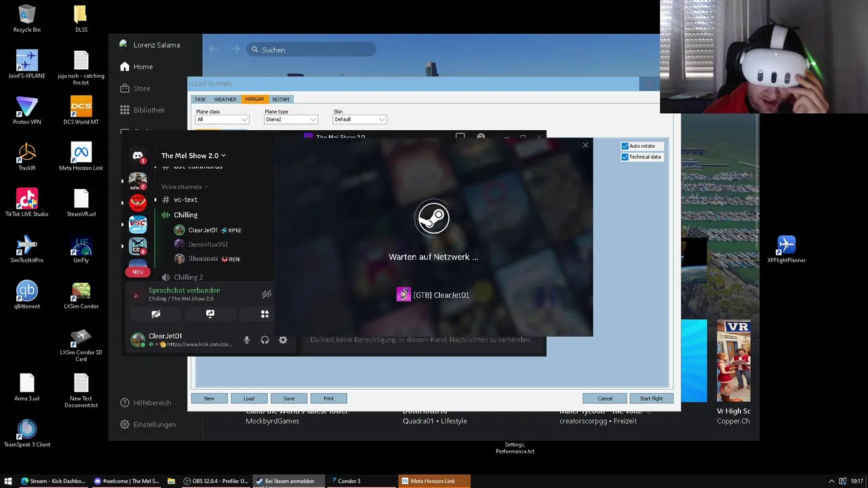Open the NOTAM tab

pyautogui.click(x=281, y=99)
